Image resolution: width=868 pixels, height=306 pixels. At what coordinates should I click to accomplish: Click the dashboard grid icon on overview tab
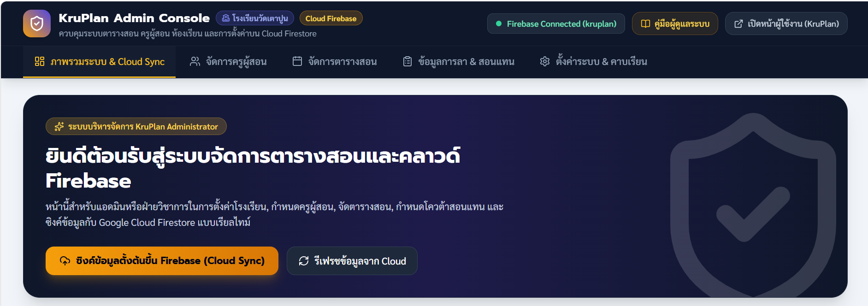pos(40,61)
